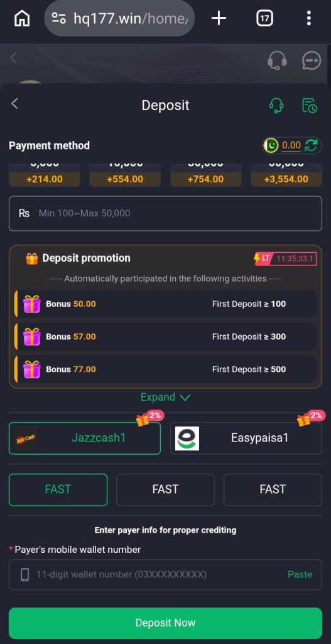Focus the deposit amount Min 100~Max 50,000 field

point(165,213)
